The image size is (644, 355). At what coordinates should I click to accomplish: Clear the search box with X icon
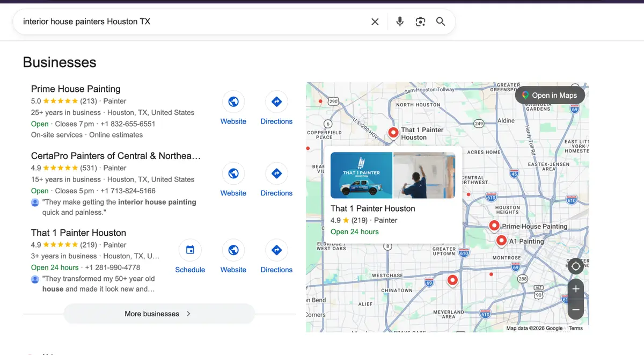pyautogui.click(x=375, y=22)
